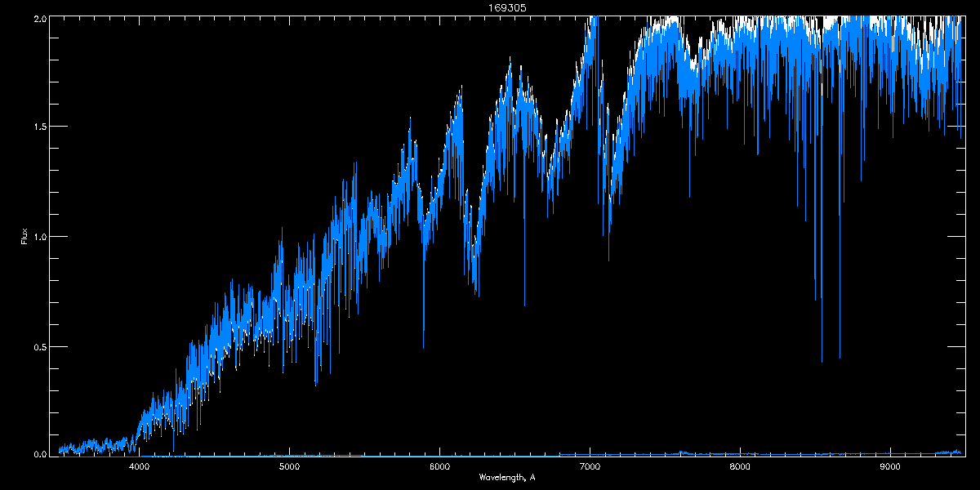Click the 2.0 flux tick label
This screenshot has height=490, width=980.
(x=38, y=18)
